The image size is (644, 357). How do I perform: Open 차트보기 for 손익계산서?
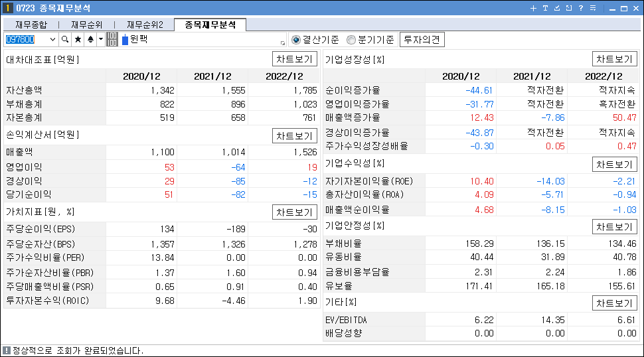pyautogui.click(x=295, y=136)
